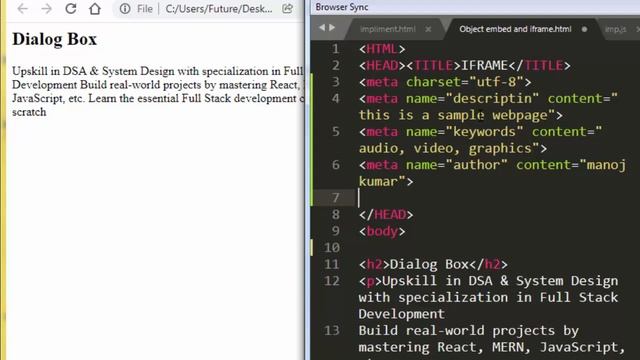640x360 pixels.
Task: Click line number 7 in the gutter
Action: point(336,198)
